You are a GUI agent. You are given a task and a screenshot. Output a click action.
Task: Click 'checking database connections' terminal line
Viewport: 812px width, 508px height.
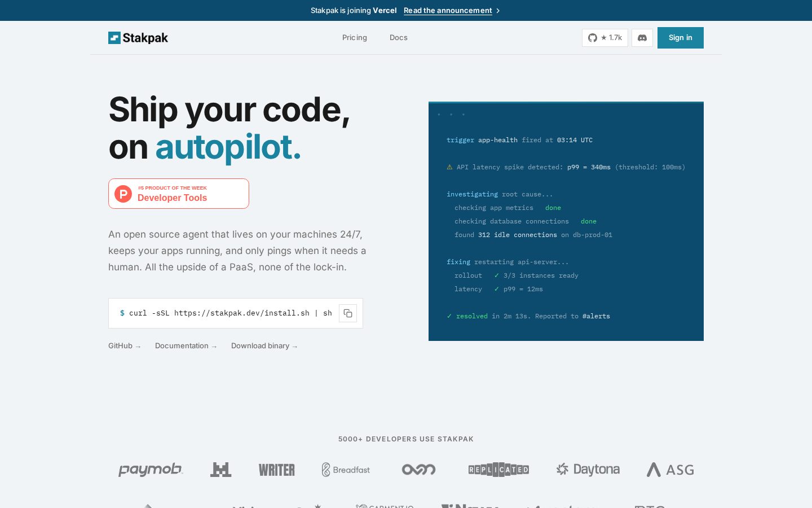[526, 221]
